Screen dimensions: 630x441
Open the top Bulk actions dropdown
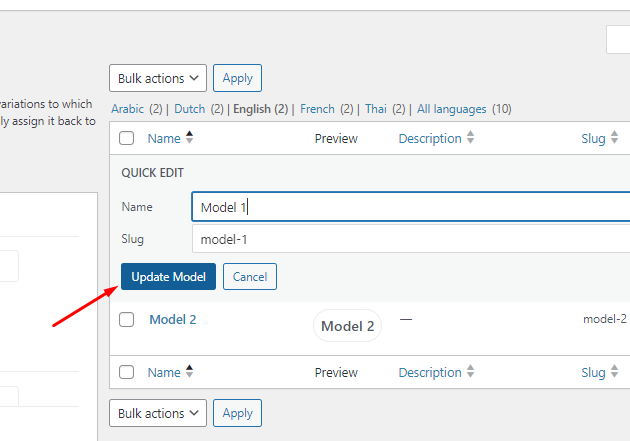click(x=158, y=78)
